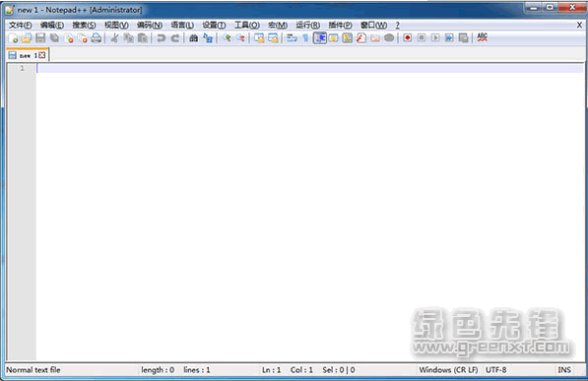588x381 pixels.
Task: Click the Undo arrow icon
Action: (162, 37)
